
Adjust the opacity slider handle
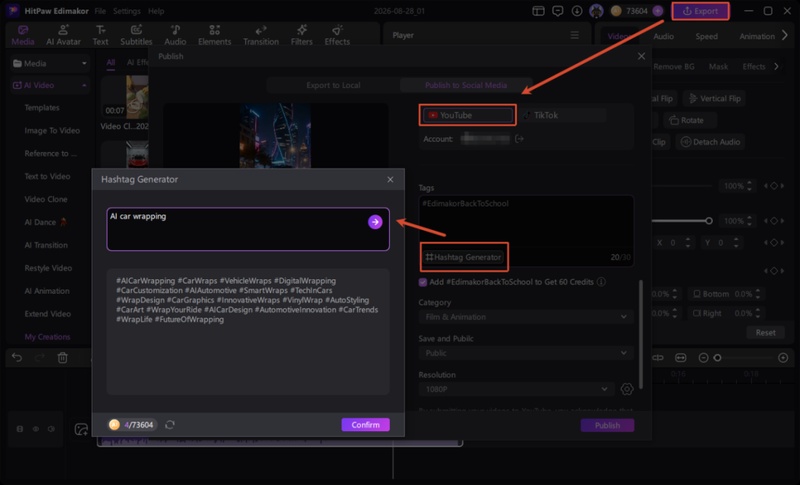click(x=709, y=221)
